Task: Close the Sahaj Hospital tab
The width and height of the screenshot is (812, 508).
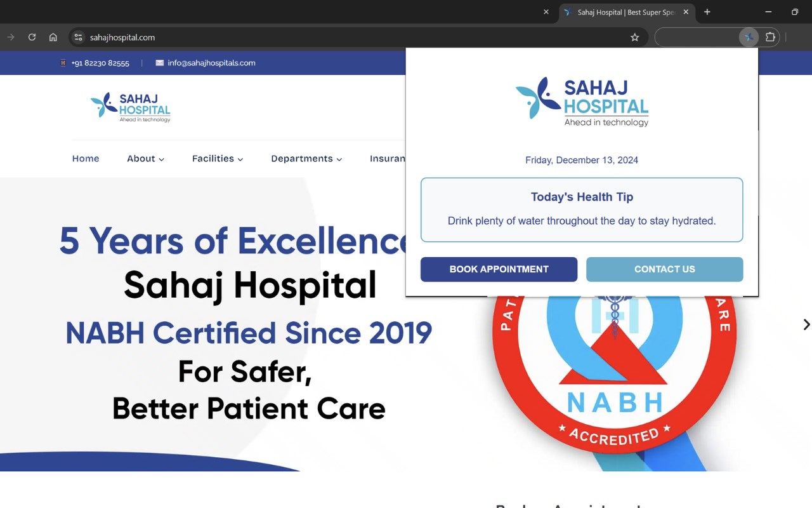Action: (686, 12)
